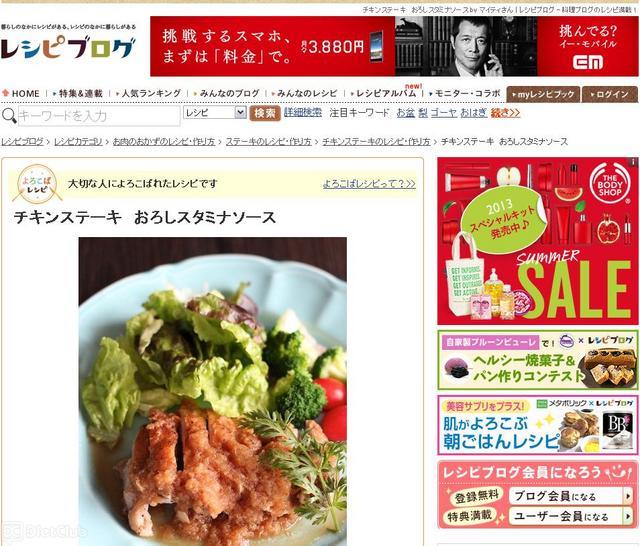Open the 詳細検索 link
This screenshot has height=546, width=640.
303,112
